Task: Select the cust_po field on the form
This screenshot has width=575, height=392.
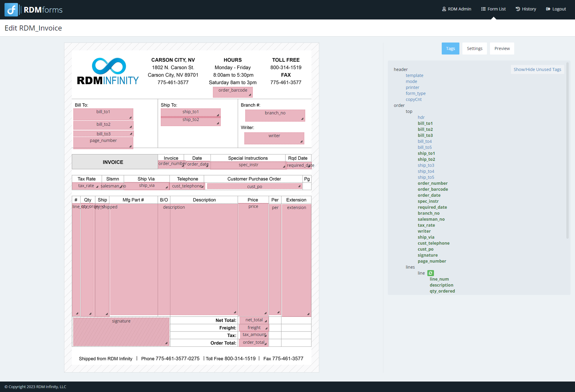Action: [254, 186]
